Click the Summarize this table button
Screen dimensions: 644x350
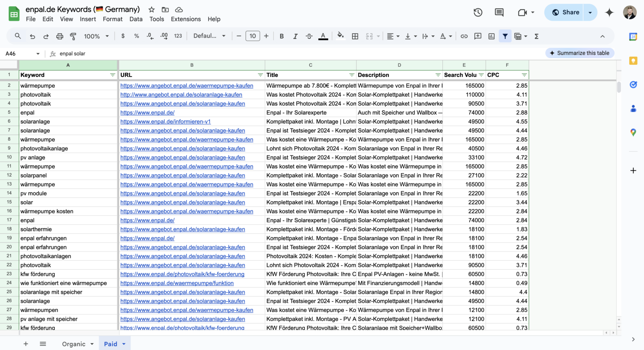click(x=580, y=53)
